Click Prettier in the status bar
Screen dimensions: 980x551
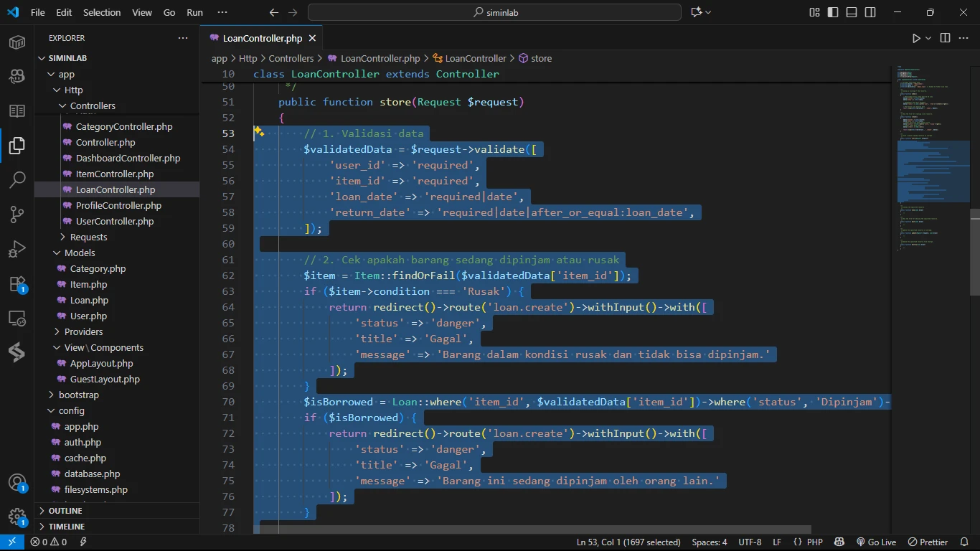(x=928, y=542)
